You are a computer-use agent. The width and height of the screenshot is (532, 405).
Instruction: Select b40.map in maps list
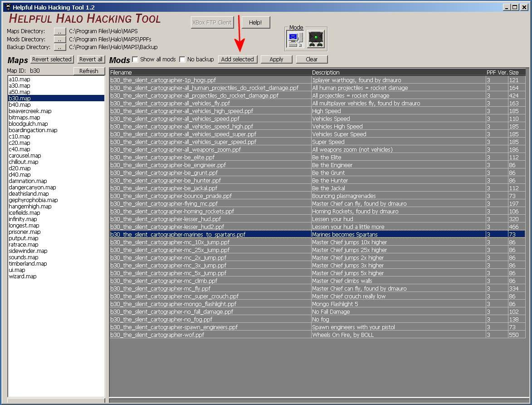(56, 104)
